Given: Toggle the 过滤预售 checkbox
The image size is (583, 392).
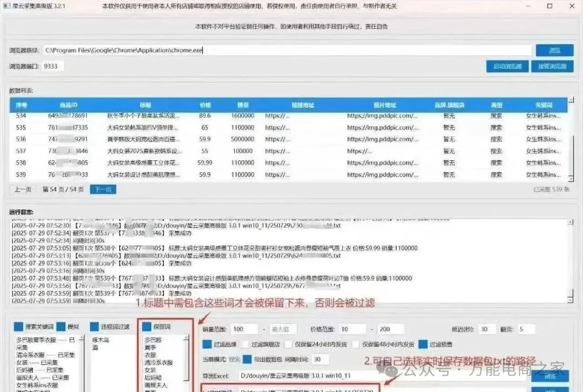Looking at the screenshot, I should [x=423, y=344].
